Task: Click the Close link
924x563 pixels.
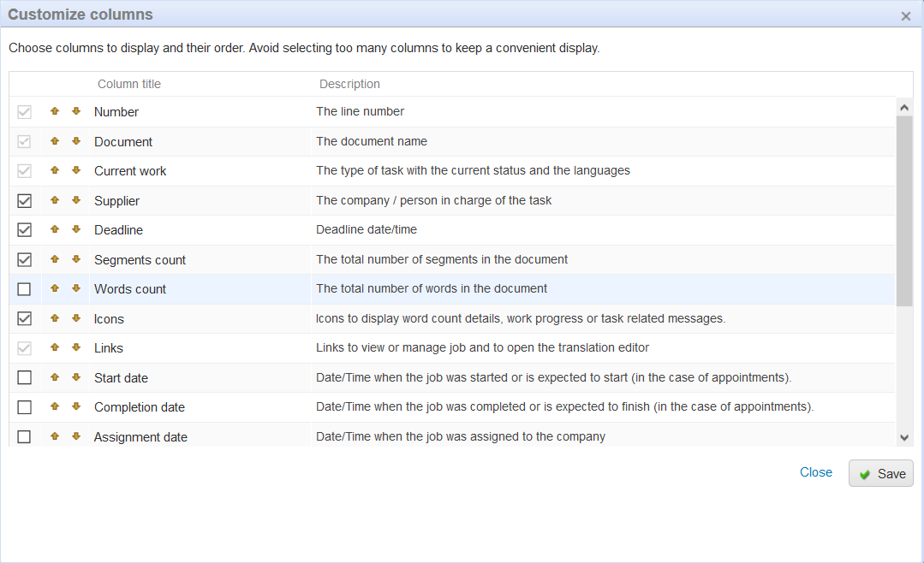Action: (815, 472)
